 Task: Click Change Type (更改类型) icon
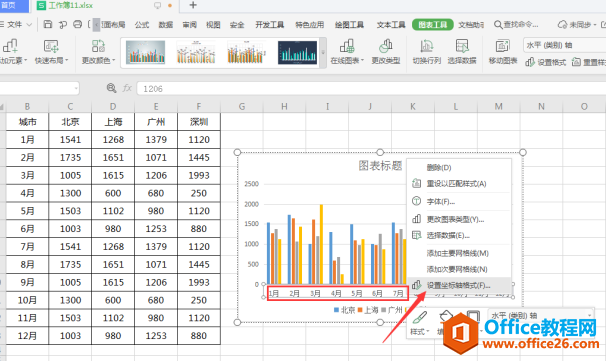(x=386, y=52)
